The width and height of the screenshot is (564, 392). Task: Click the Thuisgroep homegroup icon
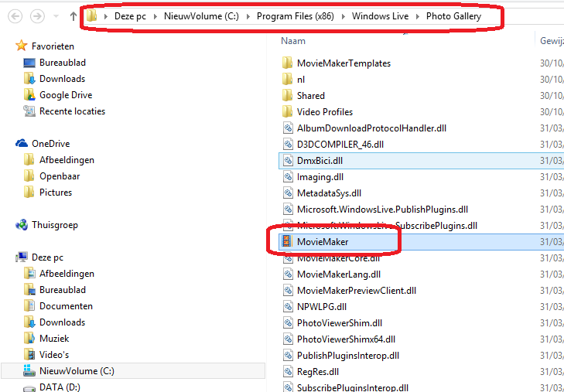(x=22, y=225)
